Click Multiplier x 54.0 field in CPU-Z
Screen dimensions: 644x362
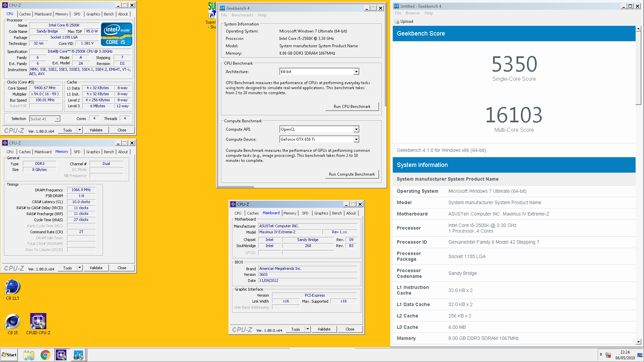click(45, 94)
